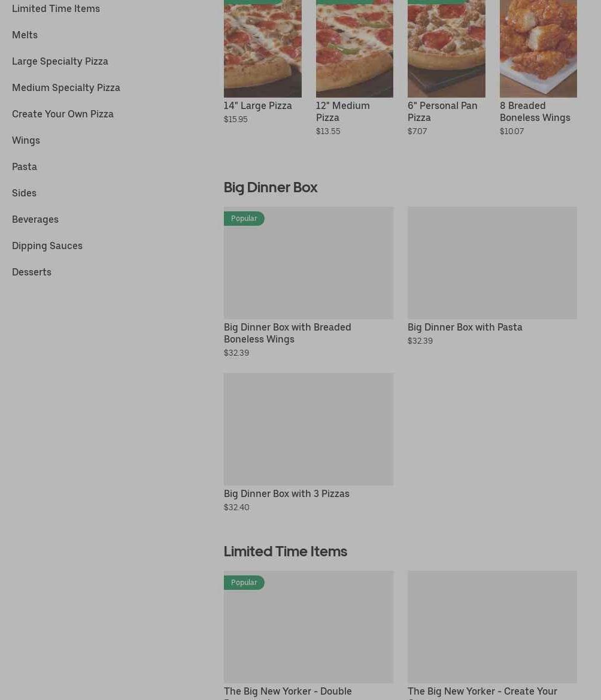Open 8 Breaded Boneless Wings thumbnail
601x700 pixels.
538,49
